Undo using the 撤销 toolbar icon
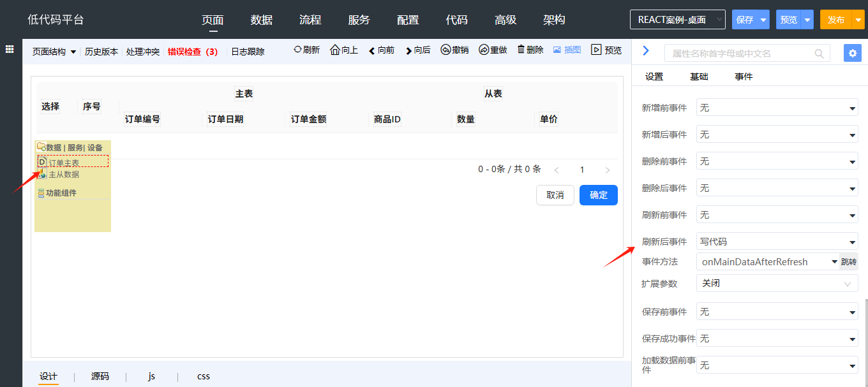 (454, 50)
